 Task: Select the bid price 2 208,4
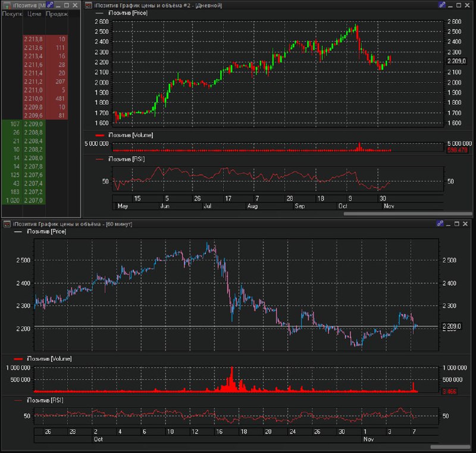(34, 141)
